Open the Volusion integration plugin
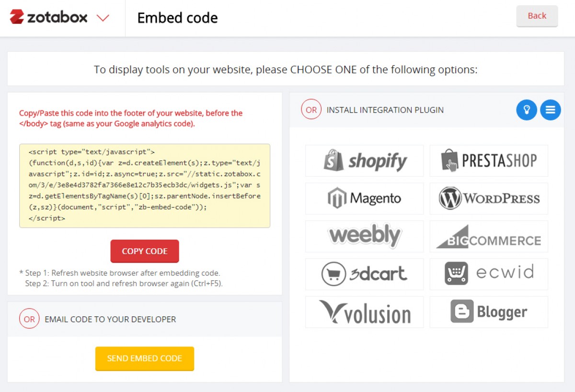This screenshot has height=392, width=575. point(364,312)
